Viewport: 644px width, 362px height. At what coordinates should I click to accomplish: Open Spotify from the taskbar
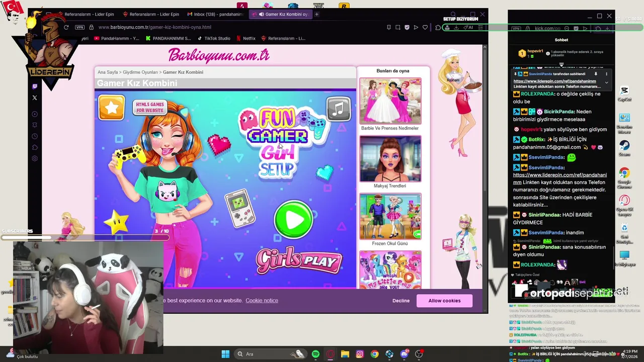pyautogui.click(x=315, y=354)
